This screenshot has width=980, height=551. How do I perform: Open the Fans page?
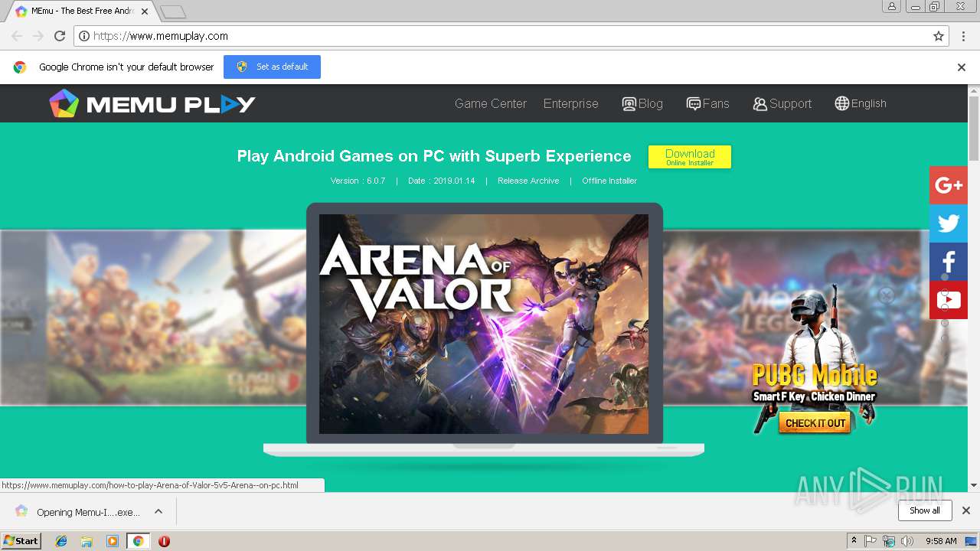click(708, 103)
